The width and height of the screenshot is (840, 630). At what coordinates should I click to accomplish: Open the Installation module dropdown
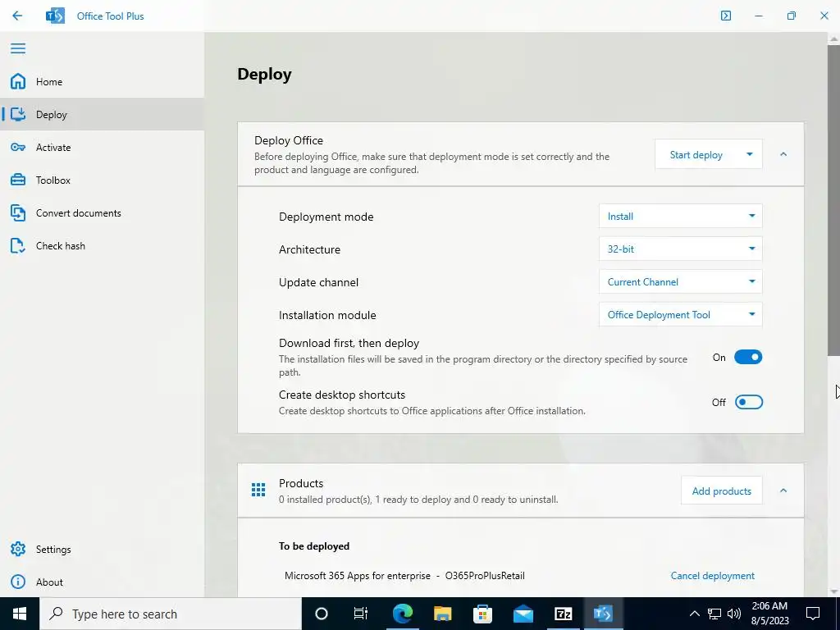pyautogui.click(x=680, y=314)
